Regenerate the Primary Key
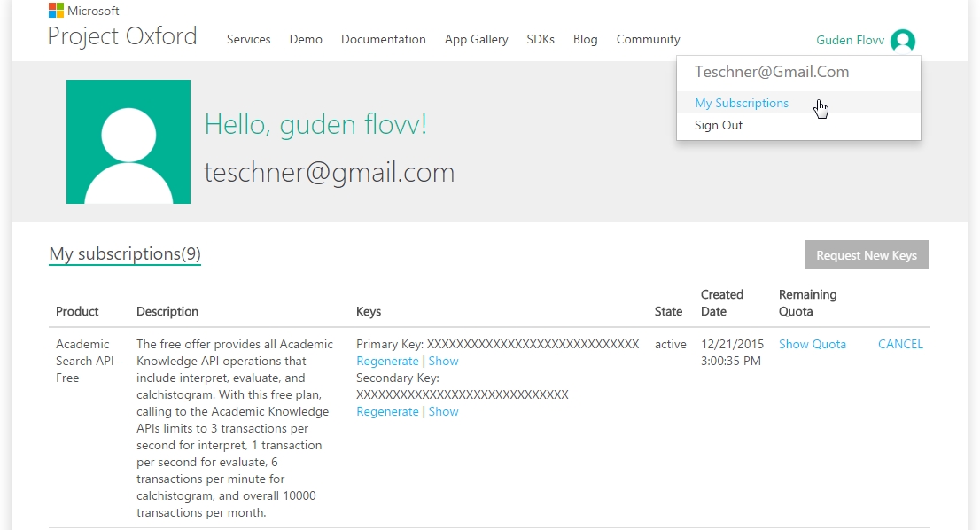 point(387,362)
